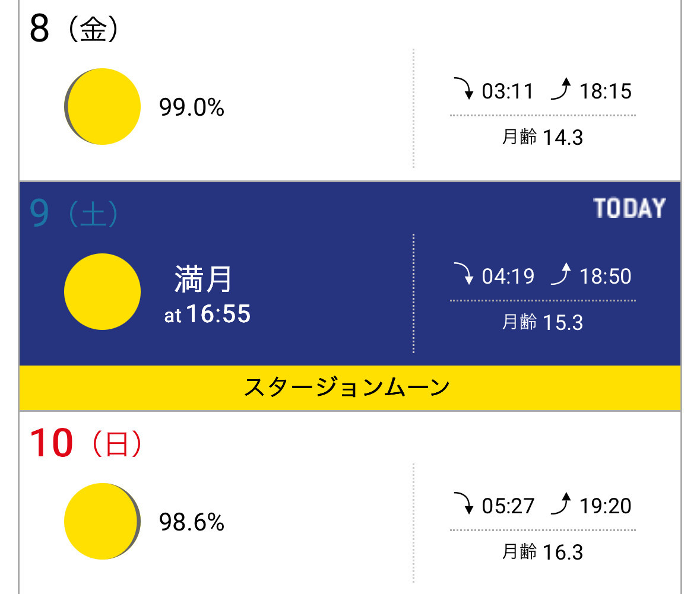The width and height of the screenshot is (700, 594).
Task: Click moonset arrow icon next to 05:27
Action: [464, 503]
